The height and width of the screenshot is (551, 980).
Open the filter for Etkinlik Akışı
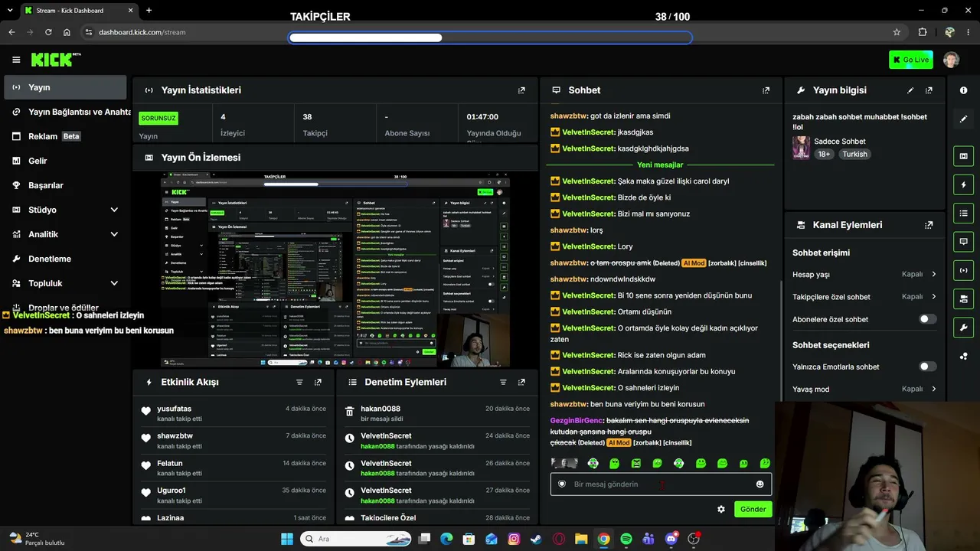point(299,382)
